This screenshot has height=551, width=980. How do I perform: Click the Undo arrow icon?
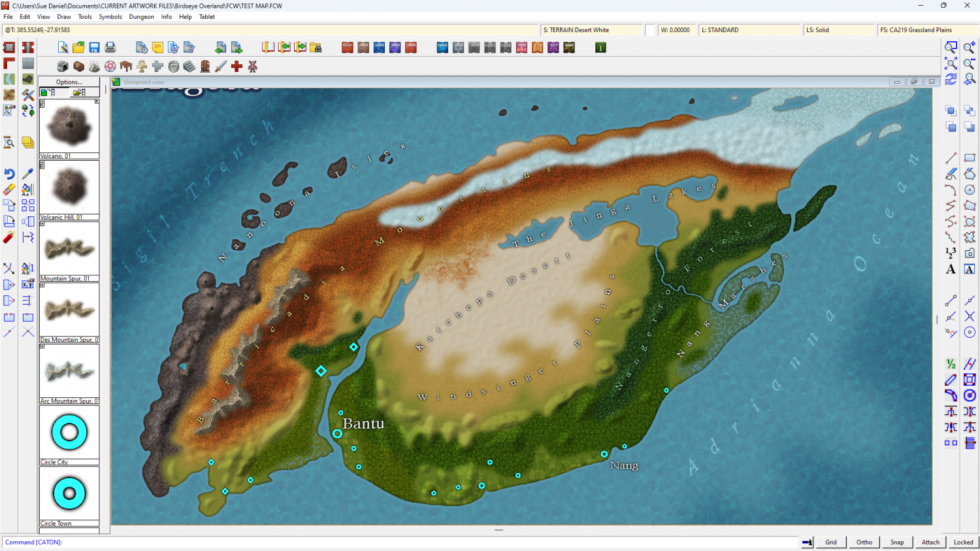9,174
